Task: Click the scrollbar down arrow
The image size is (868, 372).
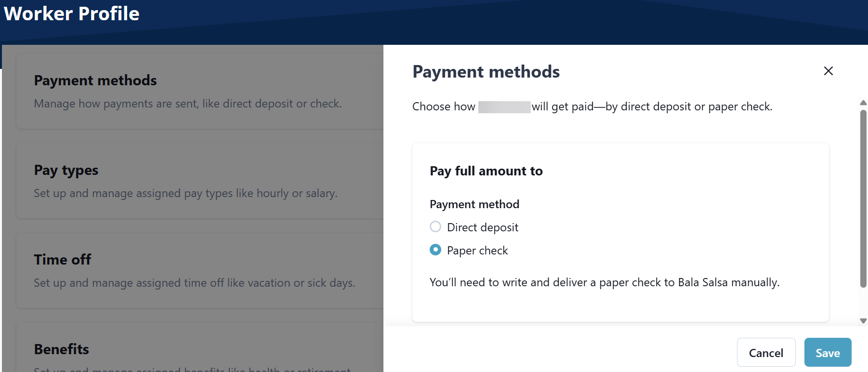Action: [x=863, y=321]
